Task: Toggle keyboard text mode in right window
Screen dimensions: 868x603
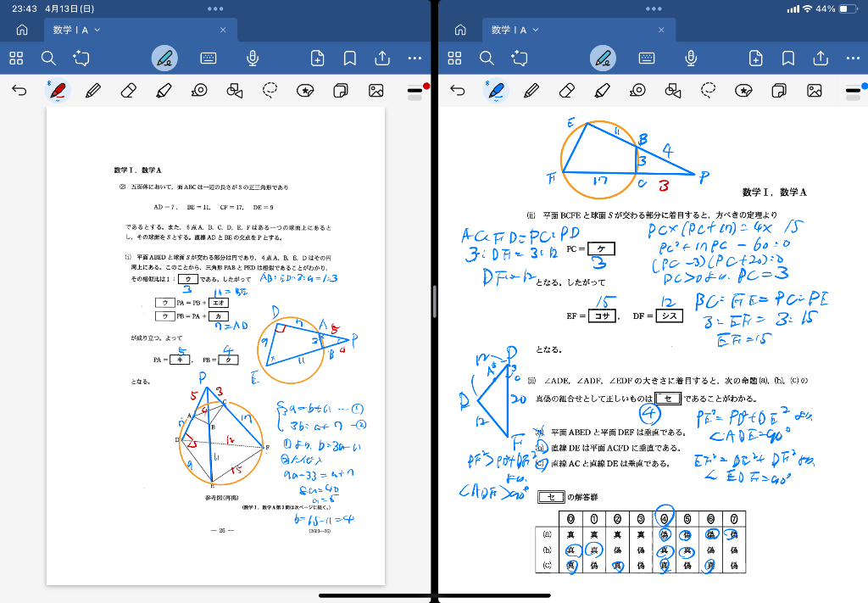Action: (x=647, y=58)
